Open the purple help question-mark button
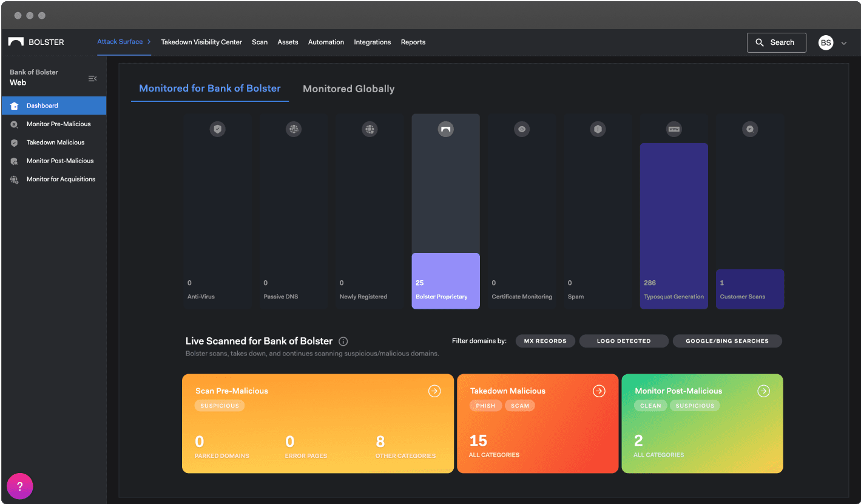 (x=20, y=486)
